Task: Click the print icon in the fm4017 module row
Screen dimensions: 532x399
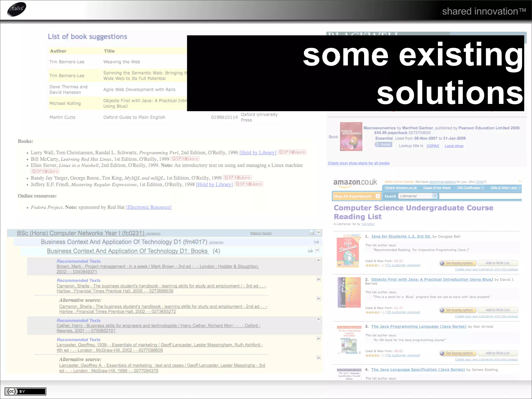Action: click(x=316, y=242)
